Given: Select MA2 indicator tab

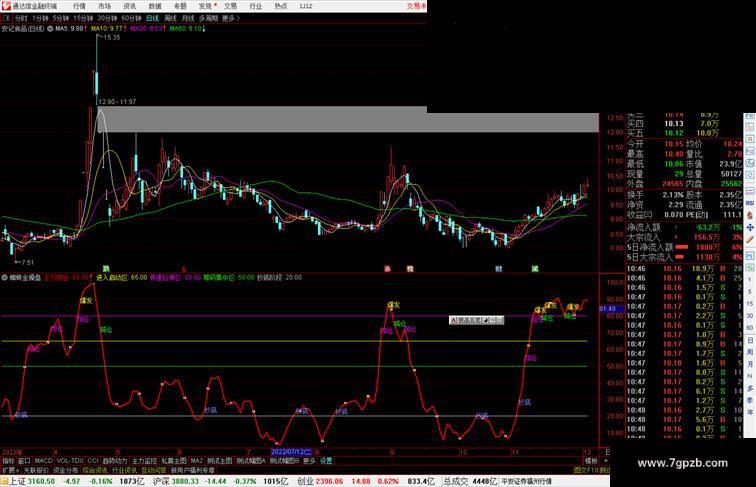Looking at the screenshot, I should pos(197,461).
